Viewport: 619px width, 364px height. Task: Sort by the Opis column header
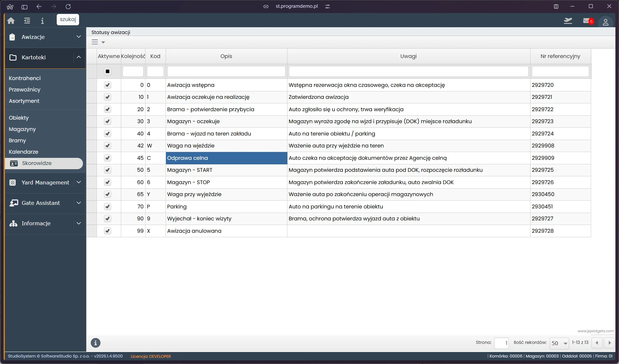226,56
